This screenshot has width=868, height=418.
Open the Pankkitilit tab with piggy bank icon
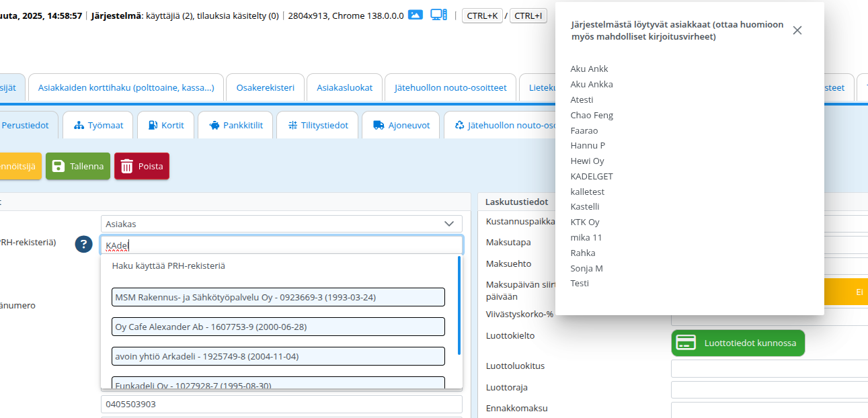click(234, 126)
